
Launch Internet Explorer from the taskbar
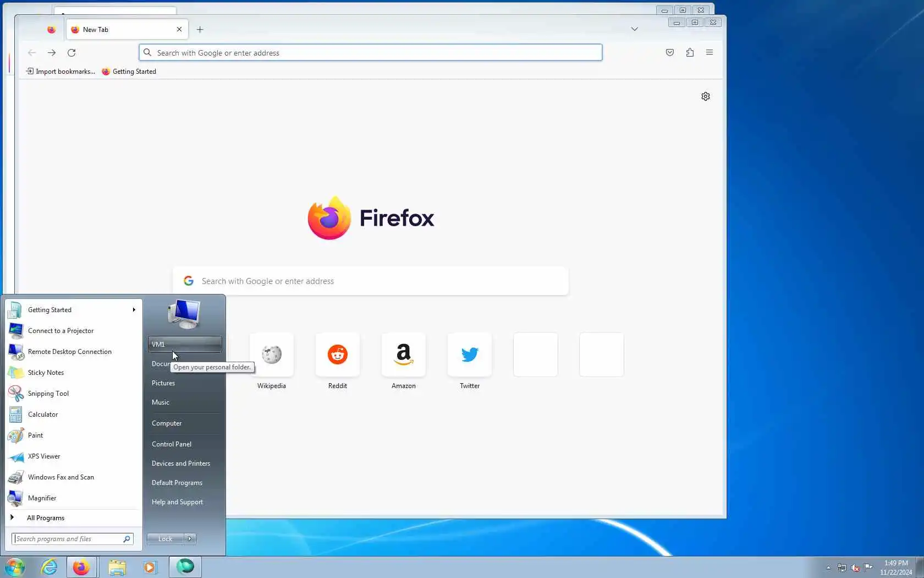point(49,567)
